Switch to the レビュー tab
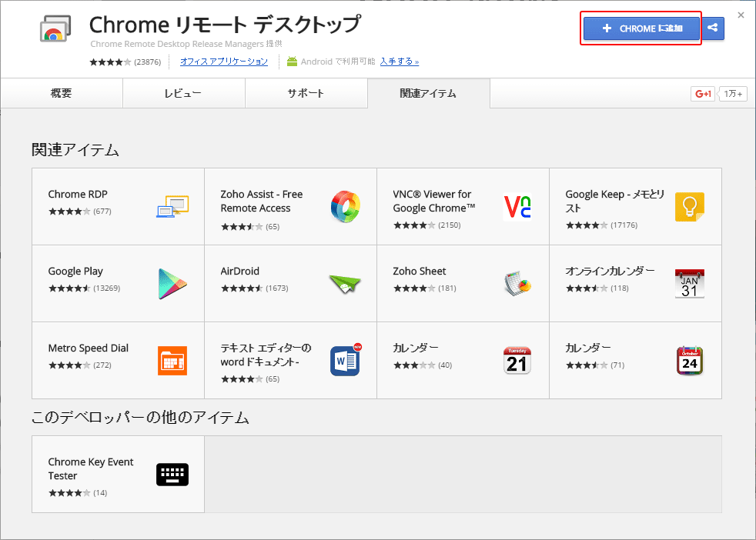 [x=184, y=93]
